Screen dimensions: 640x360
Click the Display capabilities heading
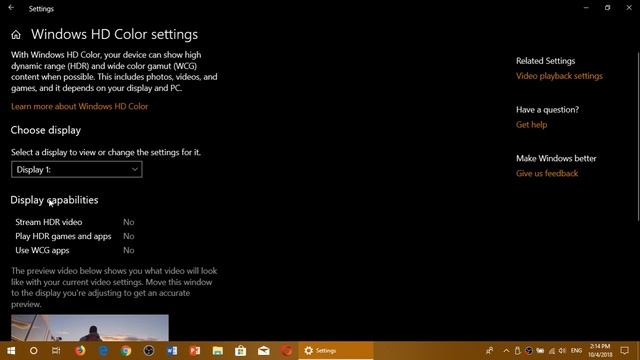[x=54, y=200]
